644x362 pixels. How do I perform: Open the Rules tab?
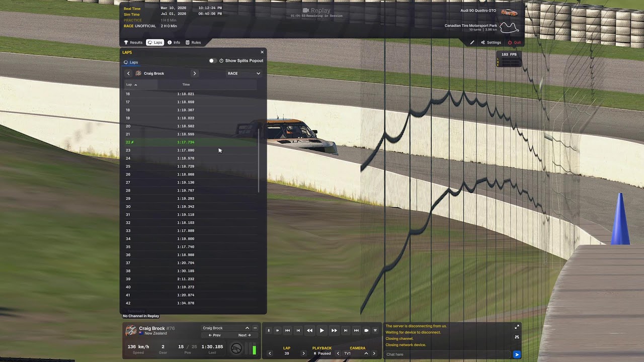(x=193, y=42)
